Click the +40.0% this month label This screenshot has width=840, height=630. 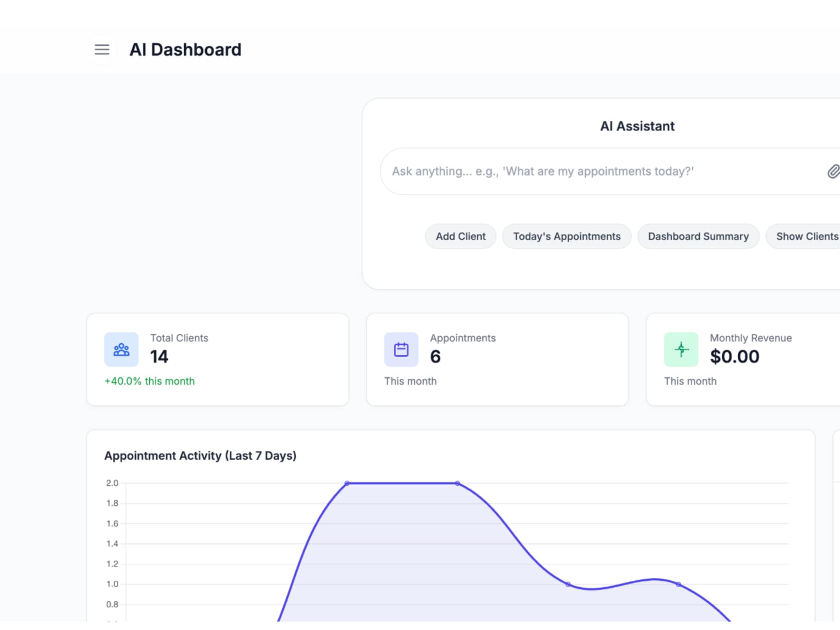point(150,381)
